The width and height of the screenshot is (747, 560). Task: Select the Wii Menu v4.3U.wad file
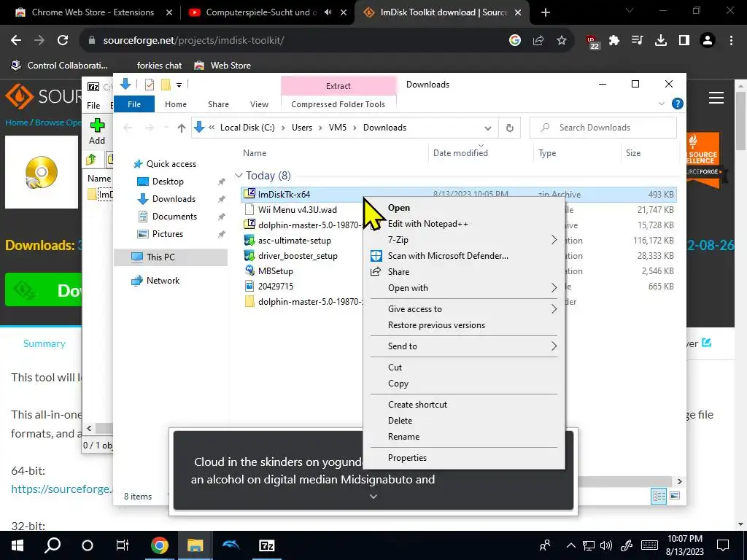point(298,209)
